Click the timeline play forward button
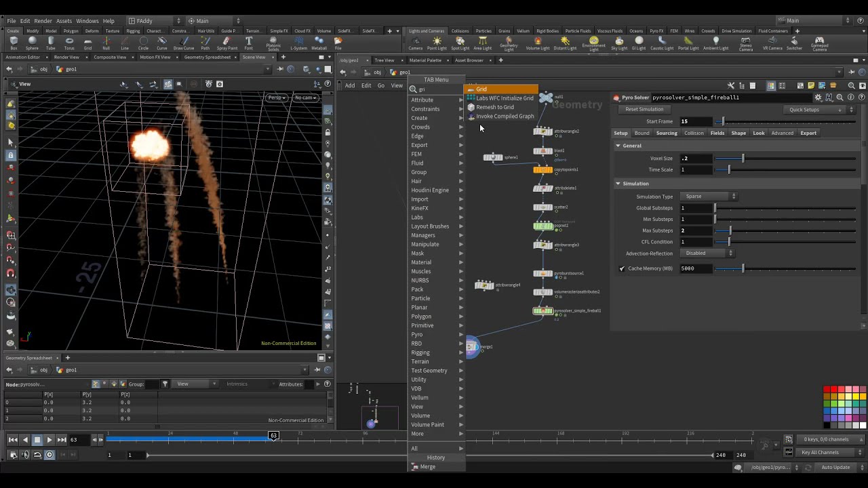The height and width of the screenshot is (488, 868). [x=49, y=440]
